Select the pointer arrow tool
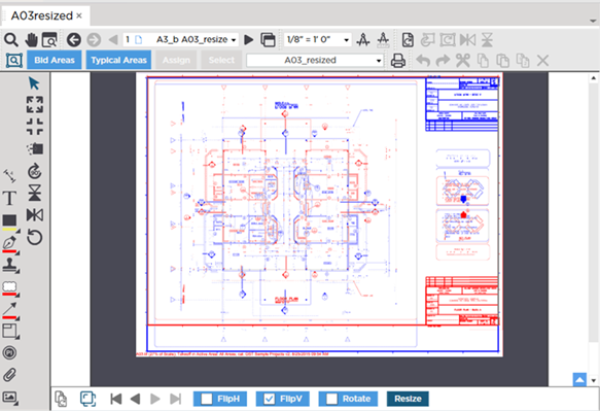600x411 pixels. 34,83
